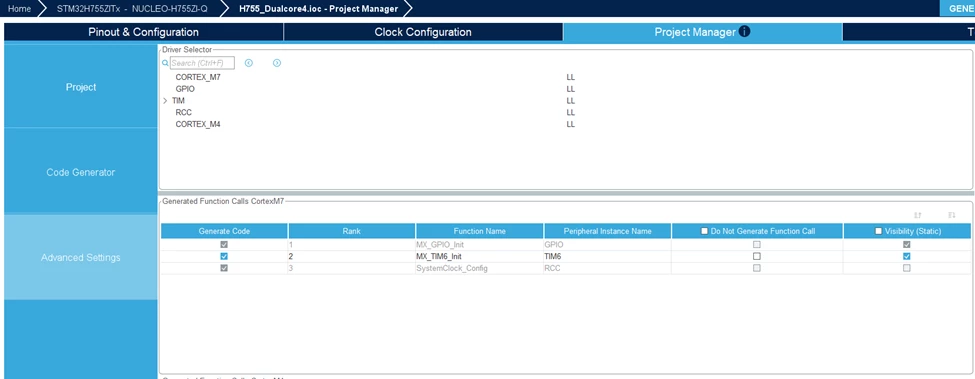Open the Advanced Settings side section
Image resolution: width=975 pixels, height=379 pixels.
pyautogui.click(x=81, y=257)
